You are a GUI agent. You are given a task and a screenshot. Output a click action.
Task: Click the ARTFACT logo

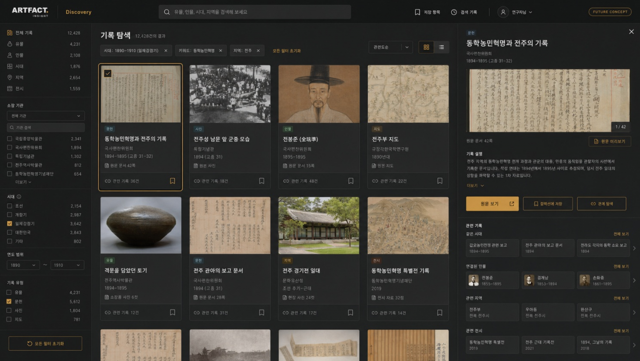[x=30, y=11]
